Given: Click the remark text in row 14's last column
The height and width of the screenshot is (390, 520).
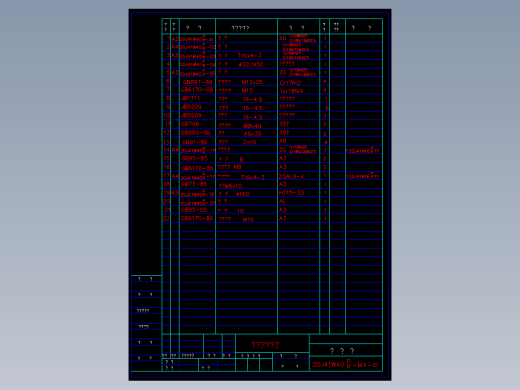Looking at the screenshot, I should point(363,151).
